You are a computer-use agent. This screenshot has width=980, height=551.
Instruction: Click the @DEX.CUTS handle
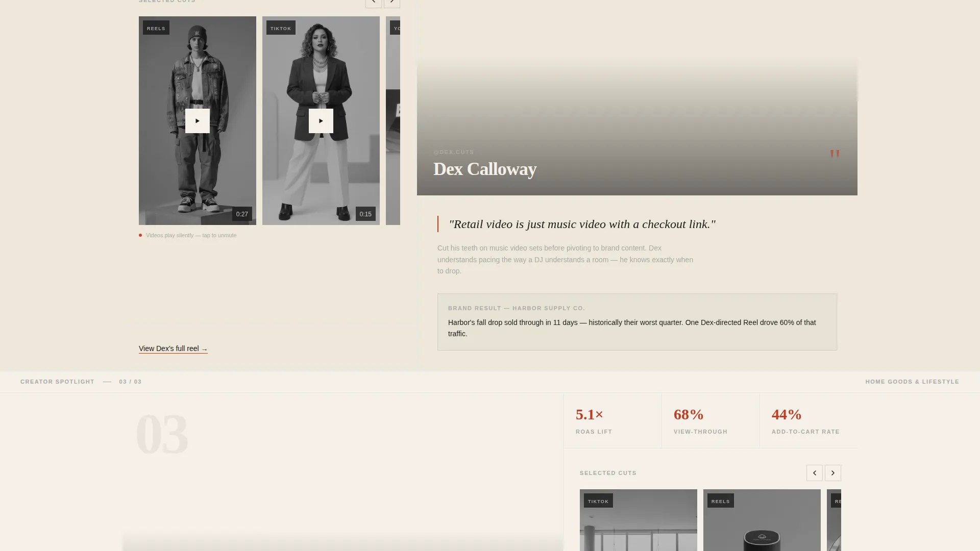click(454, 152)
